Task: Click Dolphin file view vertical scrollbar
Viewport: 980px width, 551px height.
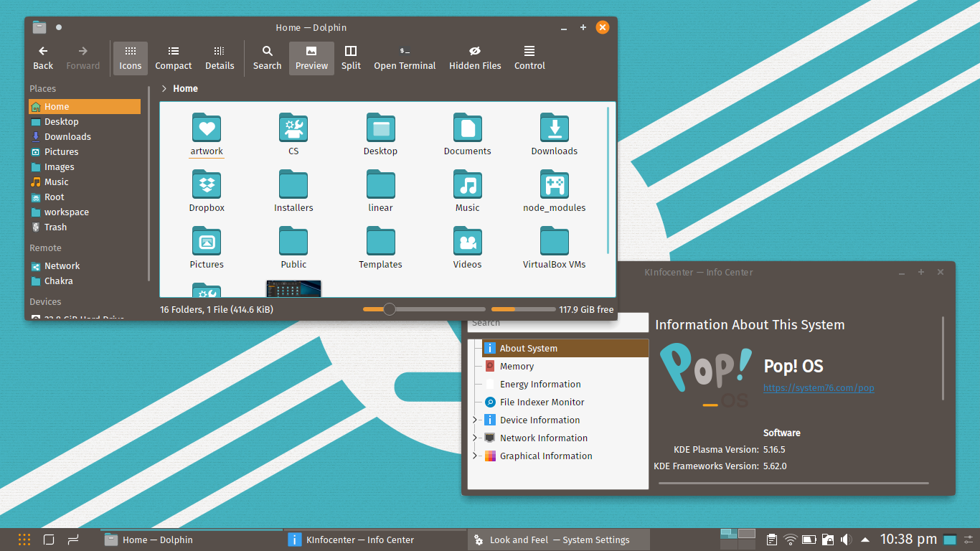Action: coord(608,179)
